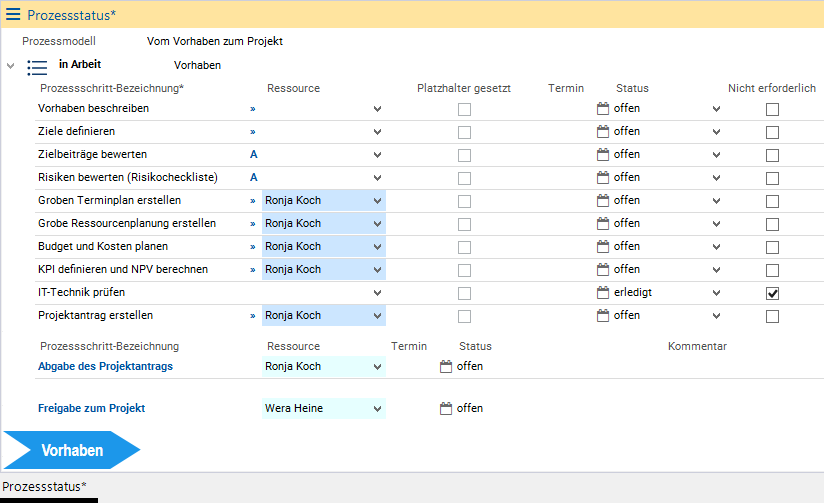Collapse the in Arbeit section chevron
The width and height of the screenshot is (824, 503).
pyautogui.click(x=10, y=66)
